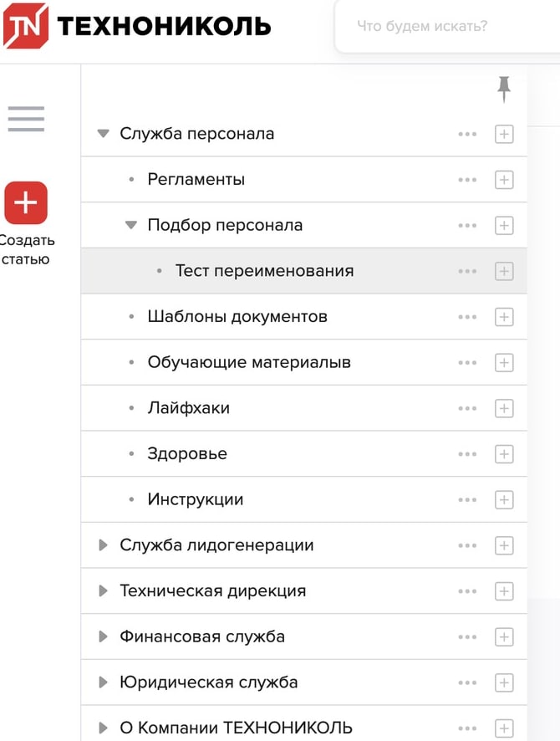Collapse the Служба персонала section

click(104, 134)
